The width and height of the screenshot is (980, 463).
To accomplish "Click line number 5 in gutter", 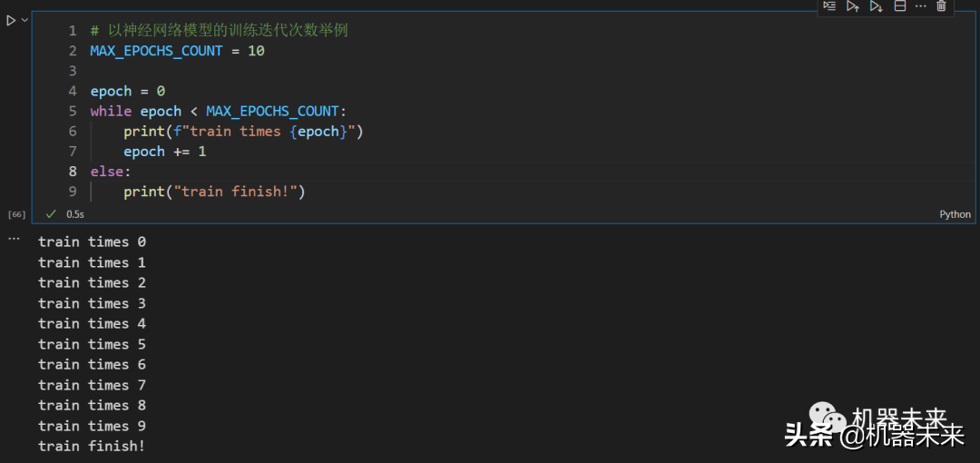I will 73,111.
